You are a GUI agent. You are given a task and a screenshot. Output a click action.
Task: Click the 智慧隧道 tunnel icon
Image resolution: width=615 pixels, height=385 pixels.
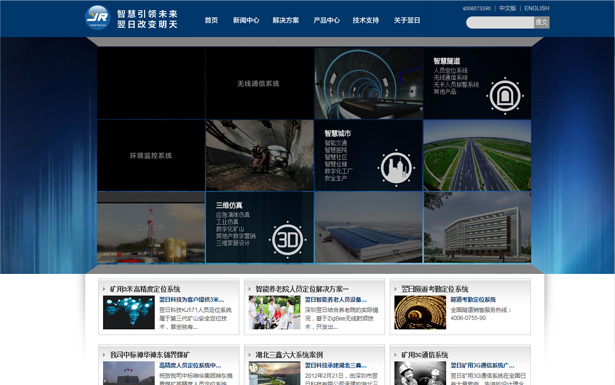coord(505,96)
